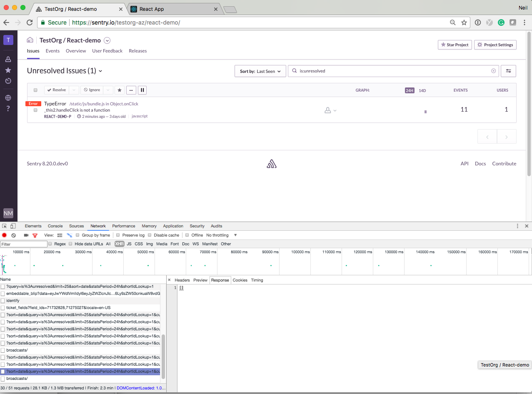Reload the page in browser toolbar
Viewport: 532px width, 394px height.
click(30, 22)
